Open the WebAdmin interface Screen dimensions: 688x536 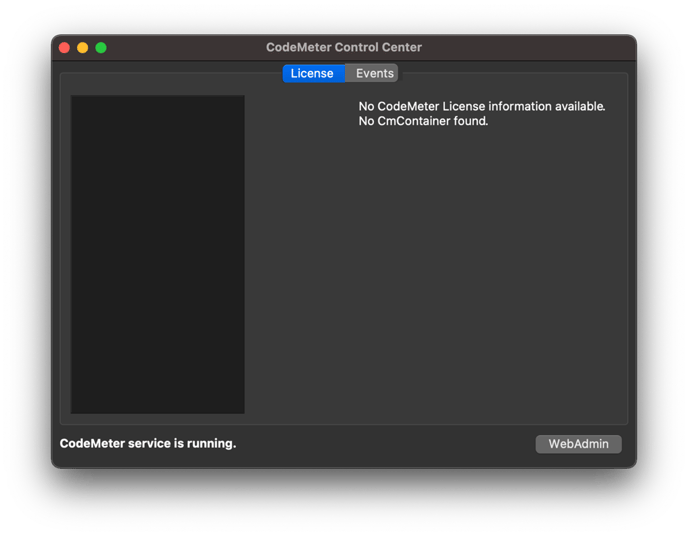point(578,444)
